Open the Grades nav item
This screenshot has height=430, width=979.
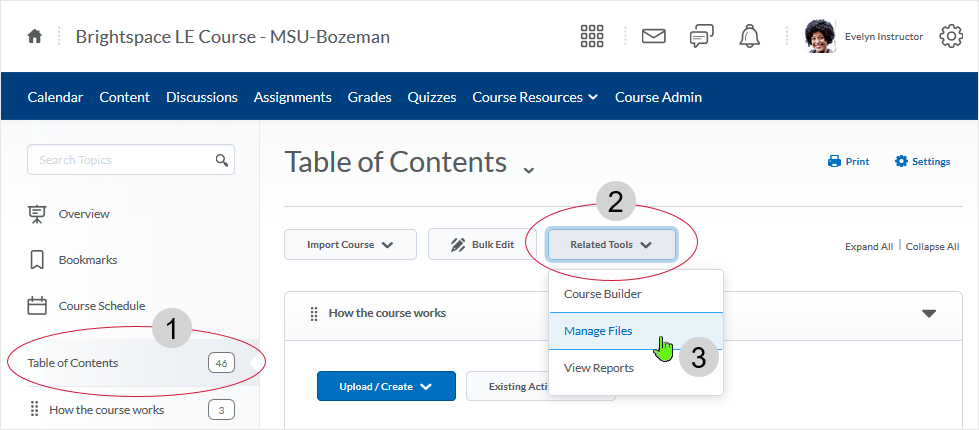pyautogui.click(x=370, y=97)
